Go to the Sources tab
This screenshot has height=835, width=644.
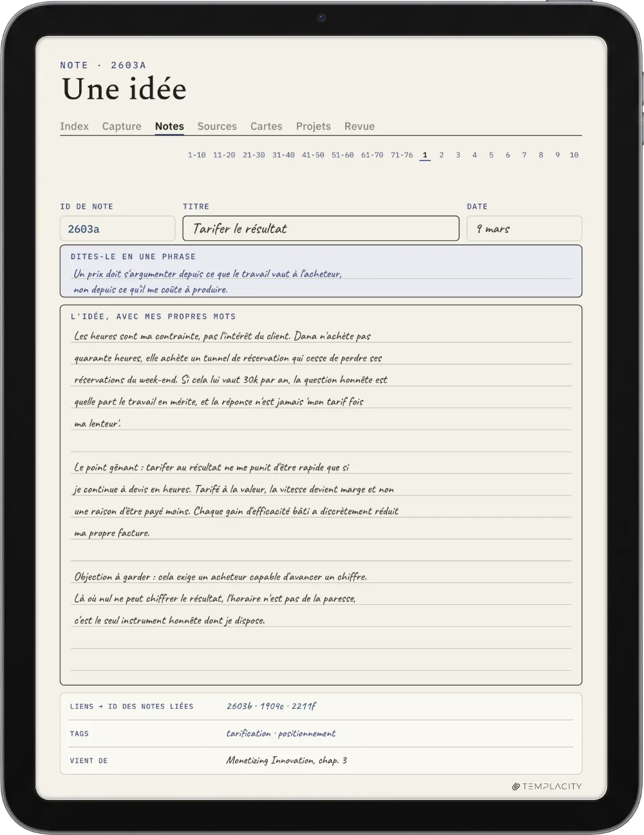tap(217, 126)
